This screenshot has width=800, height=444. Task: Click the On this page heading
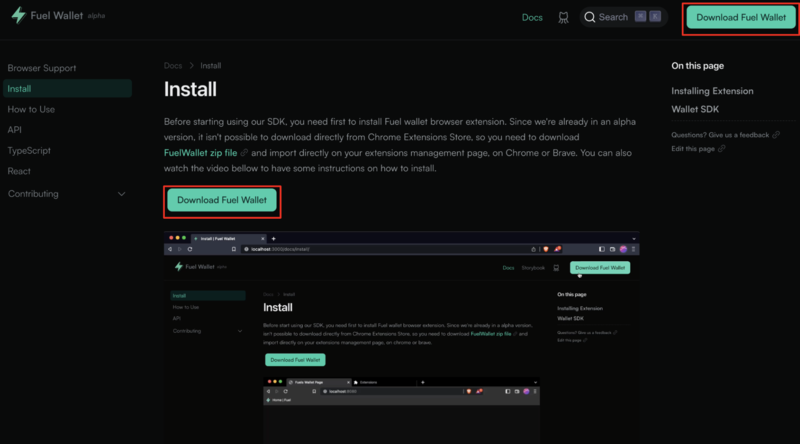pos(697,65)
